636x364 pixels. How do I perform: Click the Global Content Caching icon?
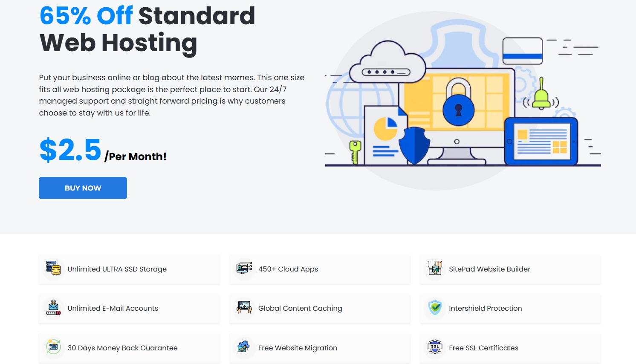tap(244, 307)
